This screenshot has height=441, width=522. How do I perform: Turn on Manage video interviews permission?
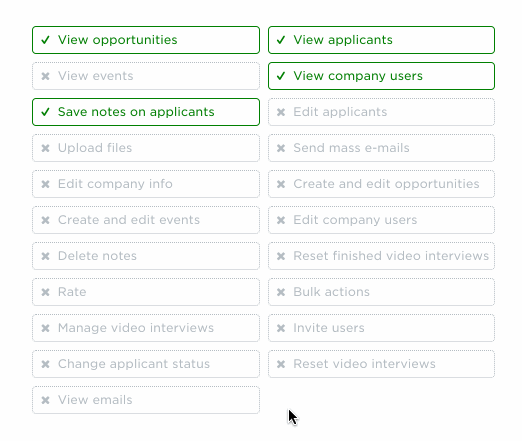click(x=146, y=328)
